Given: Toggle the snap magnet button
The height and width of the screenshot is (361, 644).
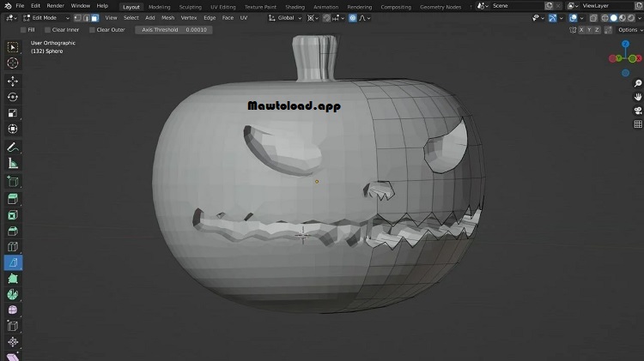Looking at the screenshot, I should tap(326, 18).
